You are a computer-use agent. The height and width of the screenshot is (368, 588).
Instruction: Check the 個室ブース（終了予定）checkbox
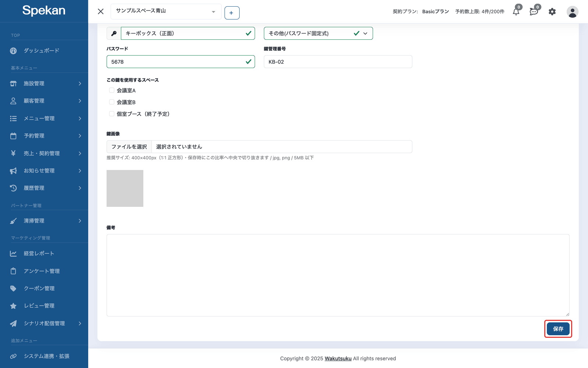[x=112, y=114]
